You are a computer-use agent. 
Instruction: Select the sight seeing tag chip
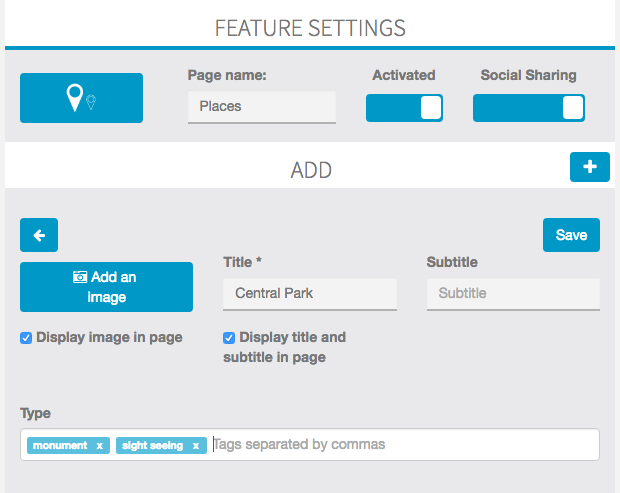point(152,446)
